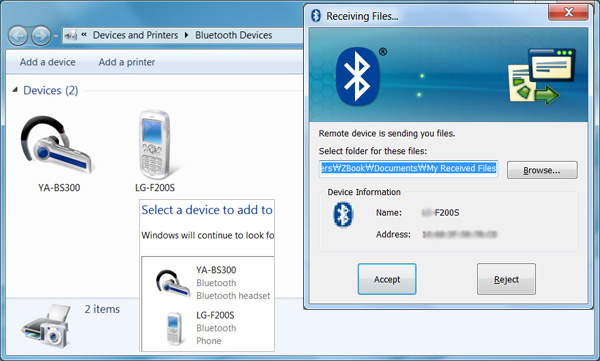Select YA-BS300 headset icon in add-device list
Screen dimensions: 600x361
pyautogui.click(x=173, y=284)
